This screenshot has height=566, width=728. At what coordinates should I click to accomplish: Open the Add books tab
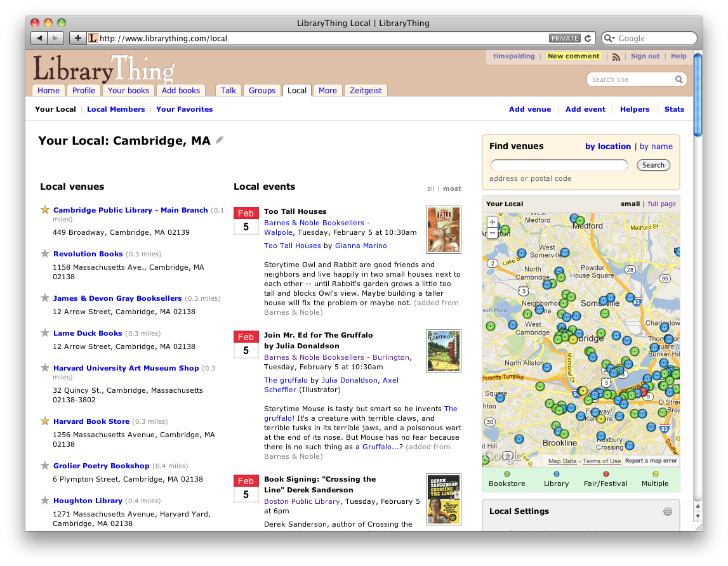pos(181,91)
